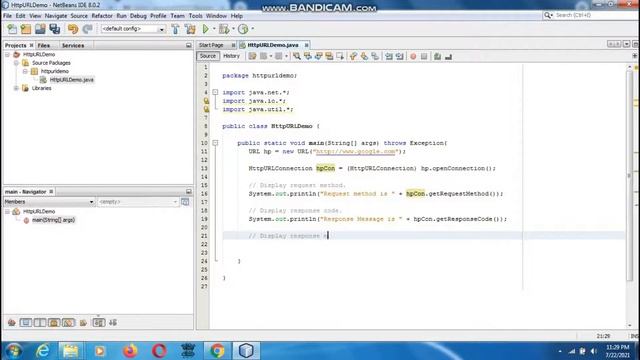Click the Open Project toolbar icon
This screenshot has height=360, width=640.
pos(40,29)
